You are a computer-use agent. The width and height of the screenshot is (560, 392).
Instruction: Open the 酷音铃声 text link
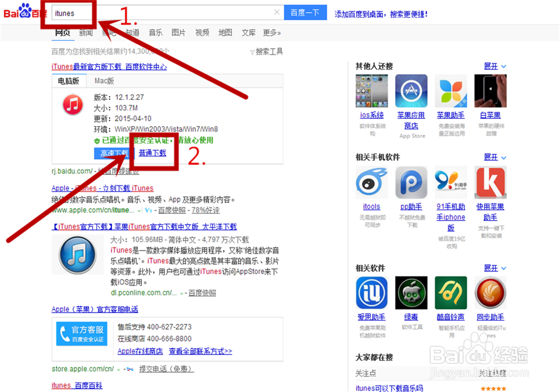point(451,316)
